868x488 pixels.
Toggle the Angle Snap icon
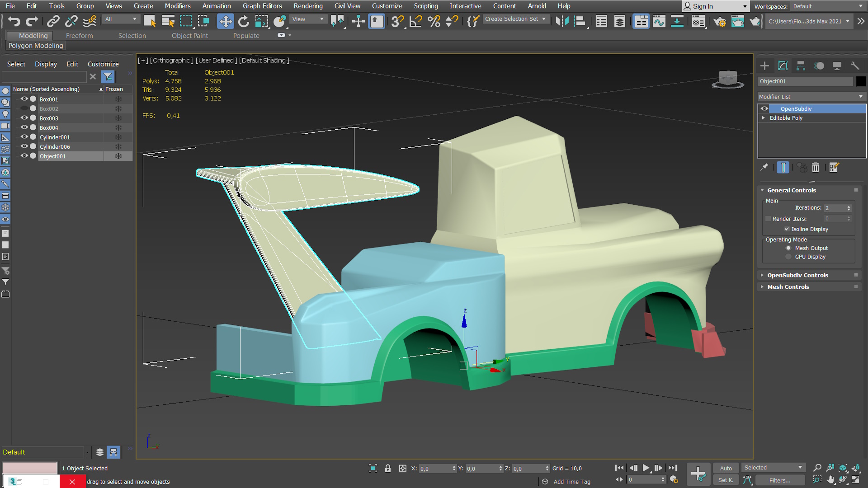click(415, 21)
